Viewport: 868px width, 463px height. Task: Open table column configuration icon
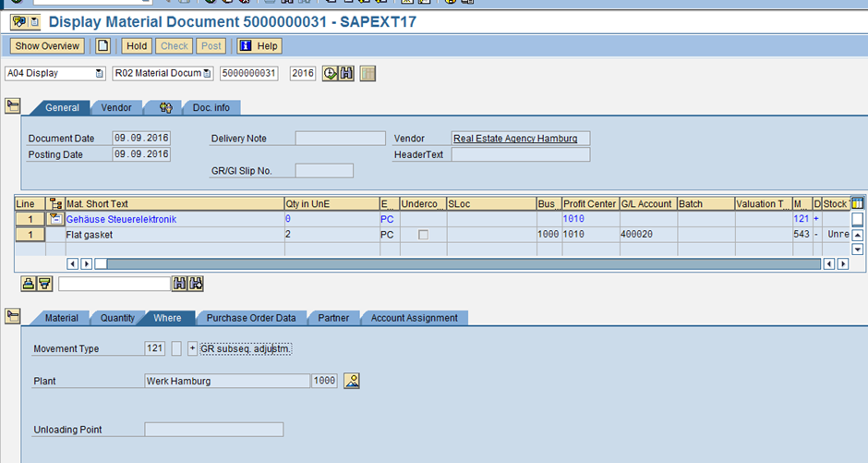pyautogui.click(x=857, y=203)
